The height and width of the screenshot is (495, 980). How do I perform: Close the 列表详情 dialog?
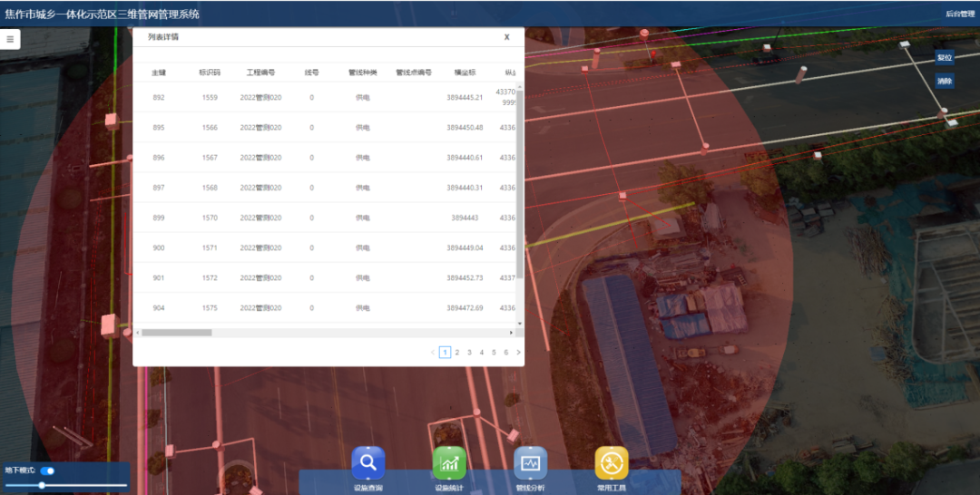click(x=506, y=37)
